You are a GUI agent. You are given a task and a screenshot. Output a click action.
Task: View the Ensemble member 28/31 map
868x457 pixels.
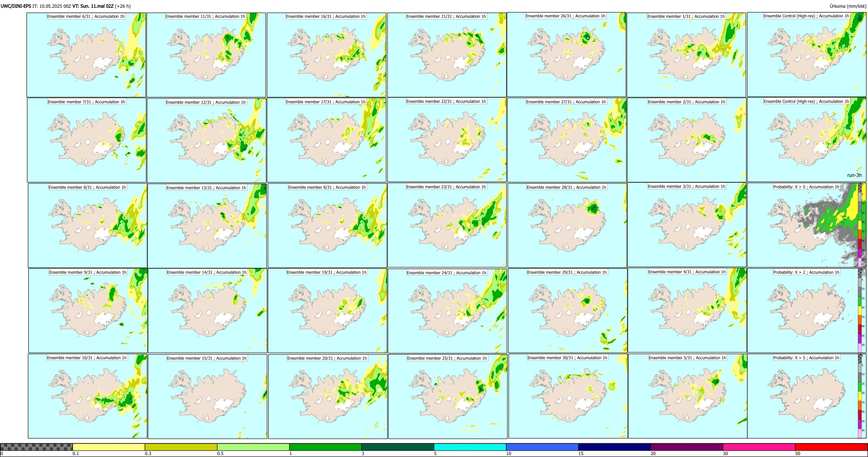click(567, 226)
